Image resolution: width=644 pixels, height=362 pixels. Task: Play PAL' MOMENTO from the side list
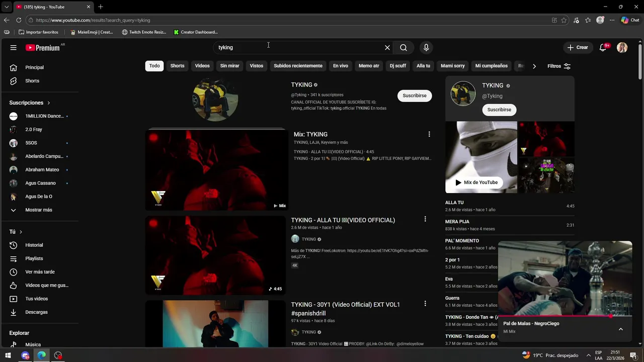(471, 244)
